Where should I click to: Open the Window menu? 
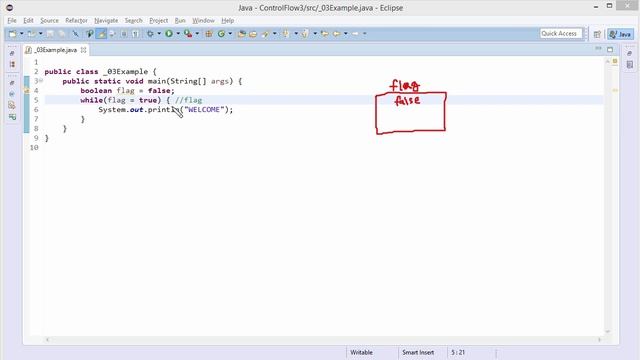203,20
